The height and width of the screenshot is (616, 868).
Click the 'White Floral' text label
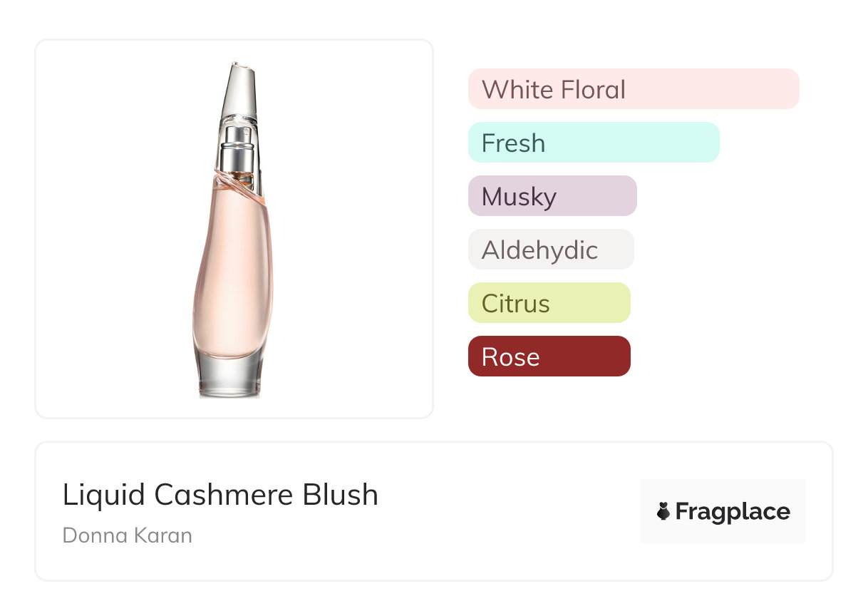[554, 90]
